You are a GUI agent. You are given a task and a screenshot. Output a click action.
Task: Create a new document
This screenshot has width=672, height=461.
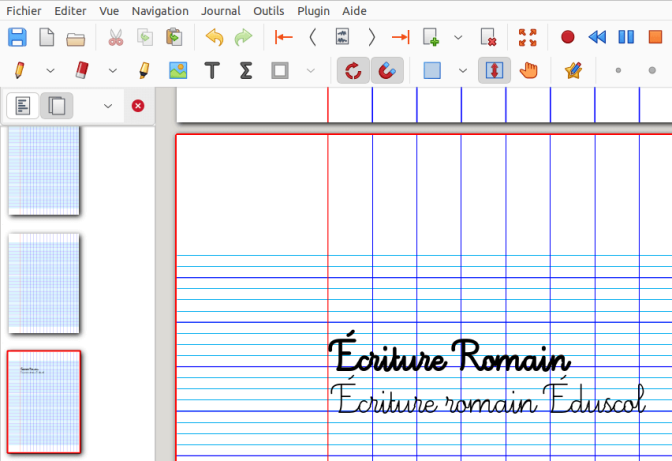(47, 37)
